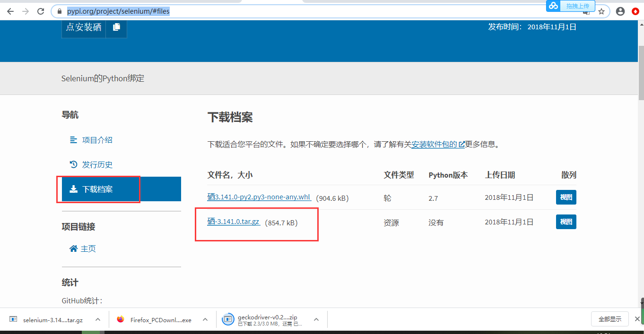Download the 3.141.0-py2.py3-none-any.whl file
644x334 pixels.
259,197
